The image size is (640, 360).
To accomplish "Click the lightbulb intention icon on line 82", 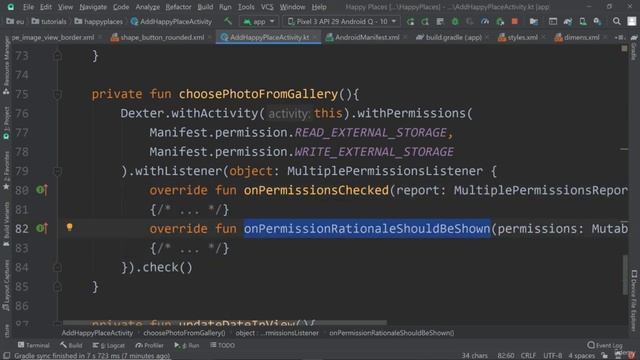I will click(x=69, y=227).
